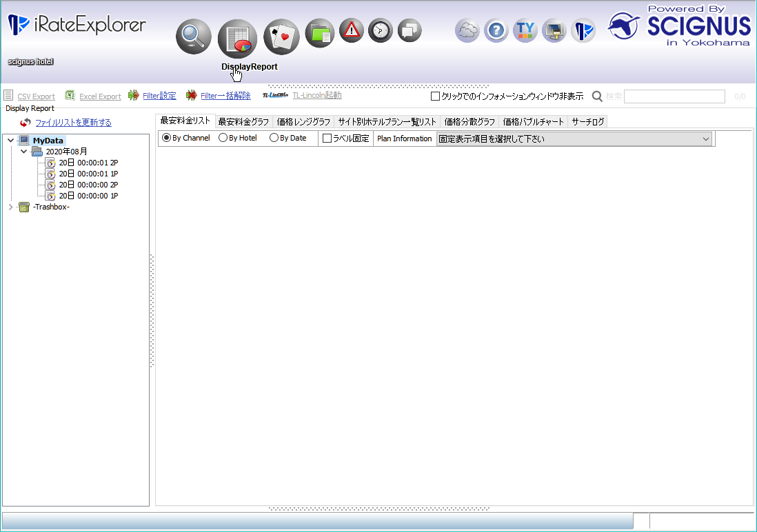Check the クリックでのインフォメーションウィンドウ非表示 box
Image resolution: width=757 pixels, height=532 pixels.
pyautogui.click(x=435, y=96)
